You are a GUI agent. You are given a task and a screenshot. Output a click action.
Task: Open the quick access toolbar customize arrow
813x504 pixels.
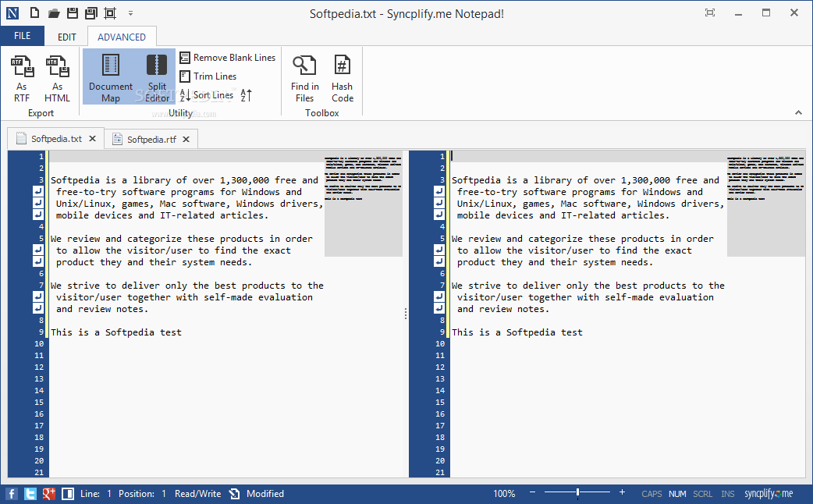coord(130,13)
